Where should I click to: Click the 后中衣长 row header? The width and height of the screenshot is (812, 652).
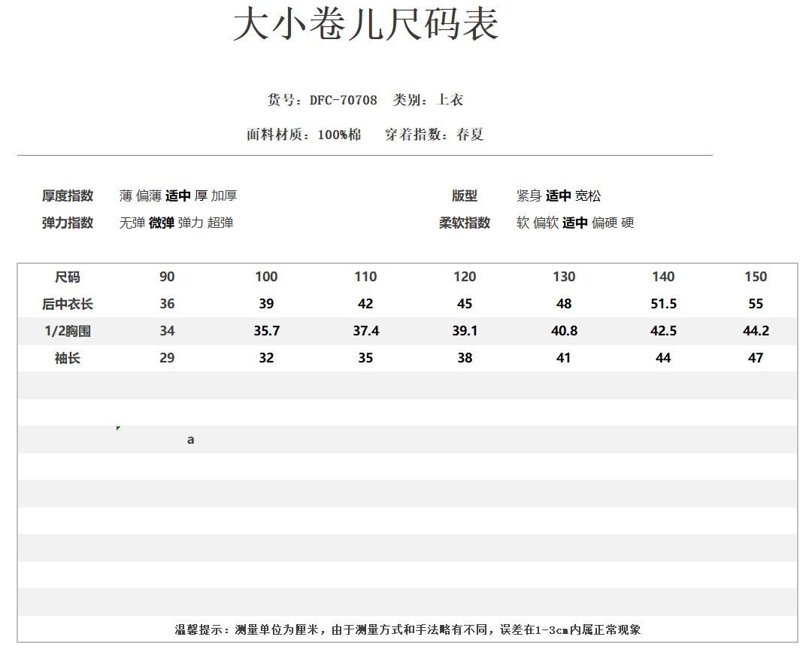tap(68, 304)
